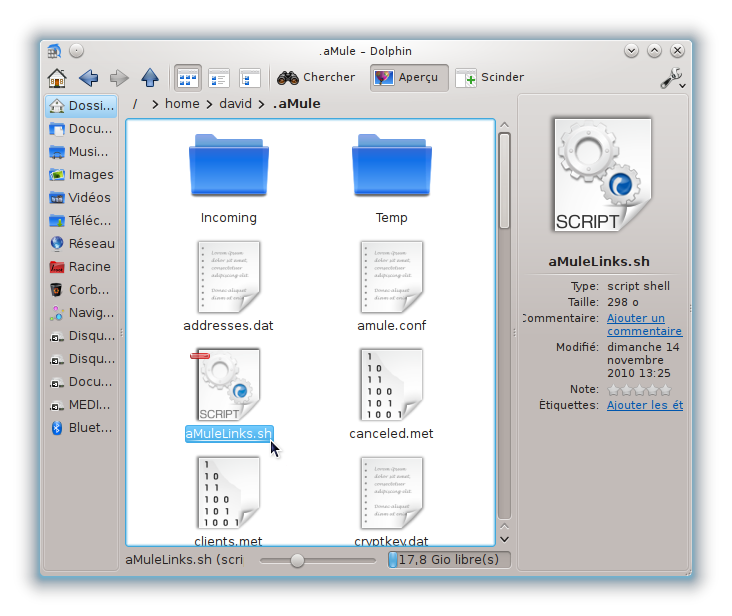Open Navig... place in sidebar

pyautogui.click(x=82, y=313)
